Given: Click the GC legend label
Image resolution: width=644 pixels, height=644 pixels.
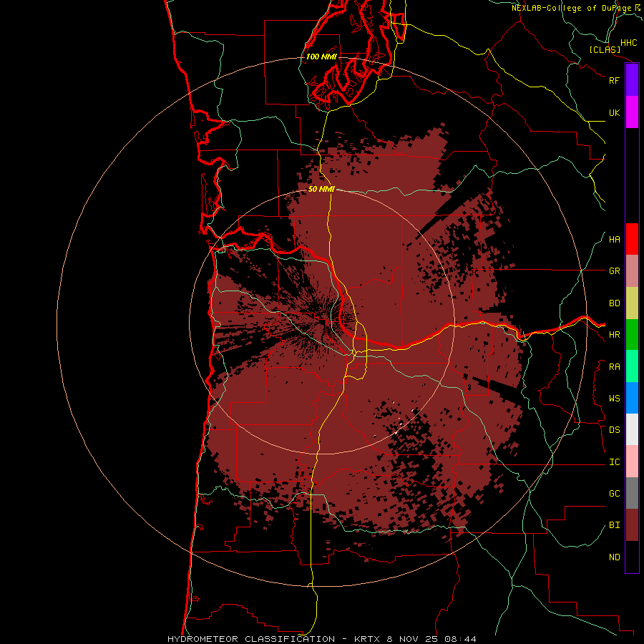Looking at the screenshot, I should click(614, 494).
